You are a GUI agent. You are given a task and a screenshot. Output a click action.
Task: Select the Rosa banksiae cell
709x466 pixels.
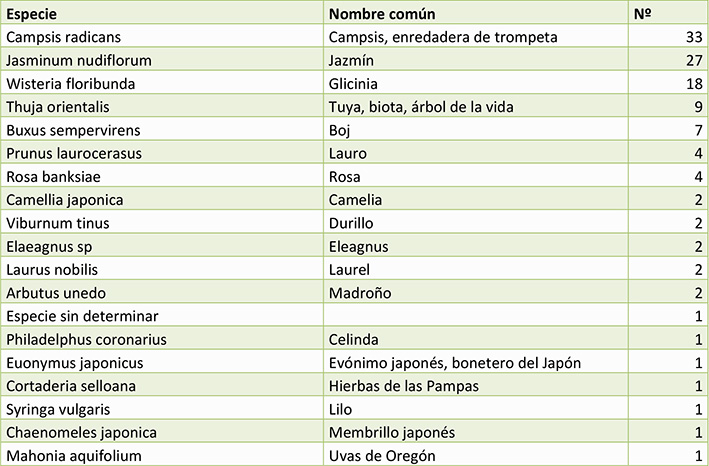coord(162,176)
